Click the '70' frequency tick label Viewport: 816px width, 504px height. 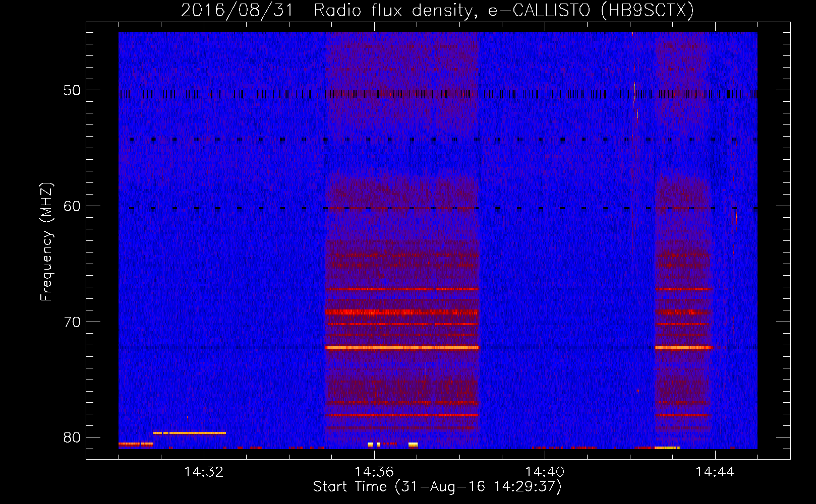tap(72, 322)
